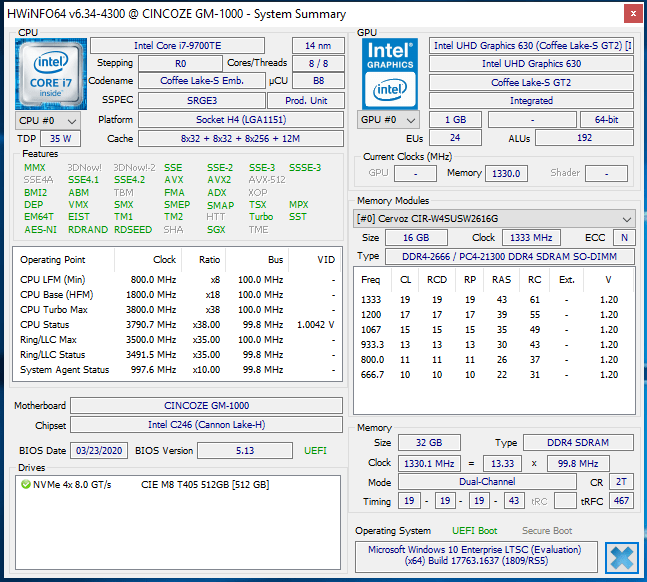Click the System Agent Status row
The width and height of the screenshot is (647, 582).
click(177, 369)
